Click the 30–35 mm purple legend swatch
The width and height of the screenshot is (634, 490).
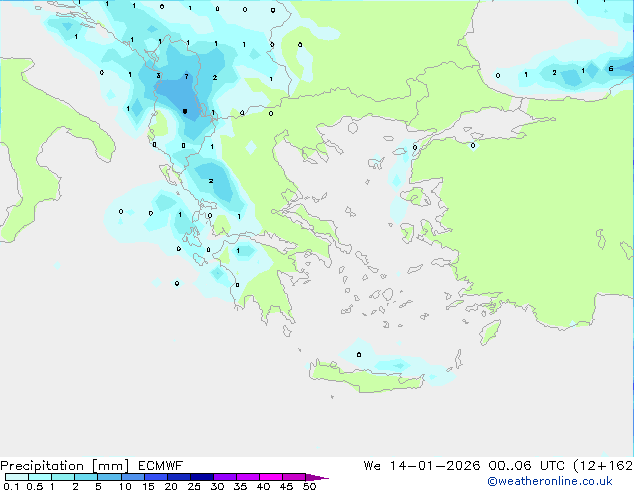pos(225,477)
